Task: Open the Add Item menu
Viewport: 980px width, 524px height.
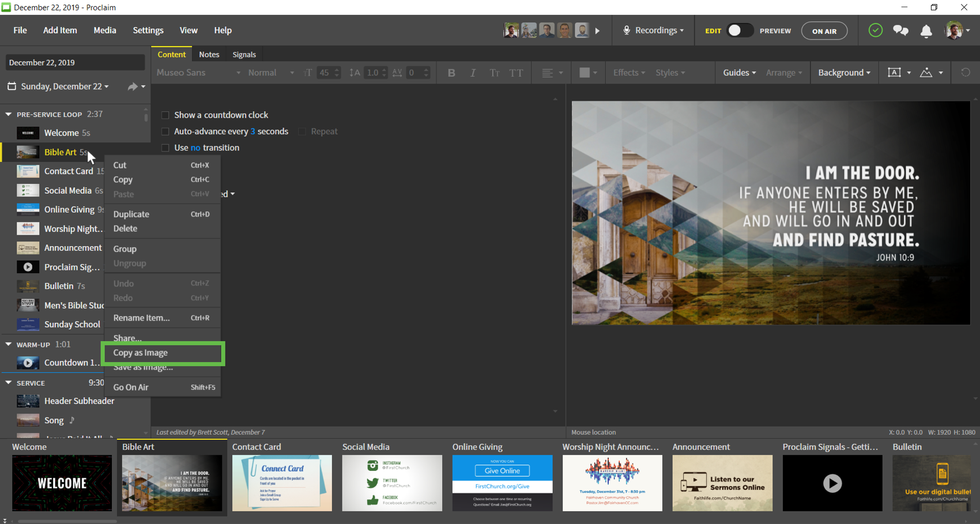Action: click(60, 31)
